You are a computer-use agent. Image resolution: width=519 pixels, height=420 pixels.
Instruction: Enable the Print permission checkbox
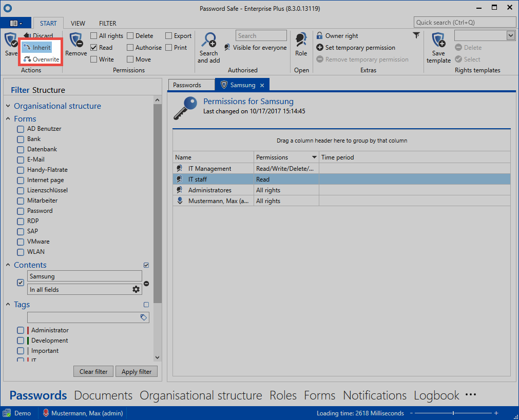click(x=169, y=48)
